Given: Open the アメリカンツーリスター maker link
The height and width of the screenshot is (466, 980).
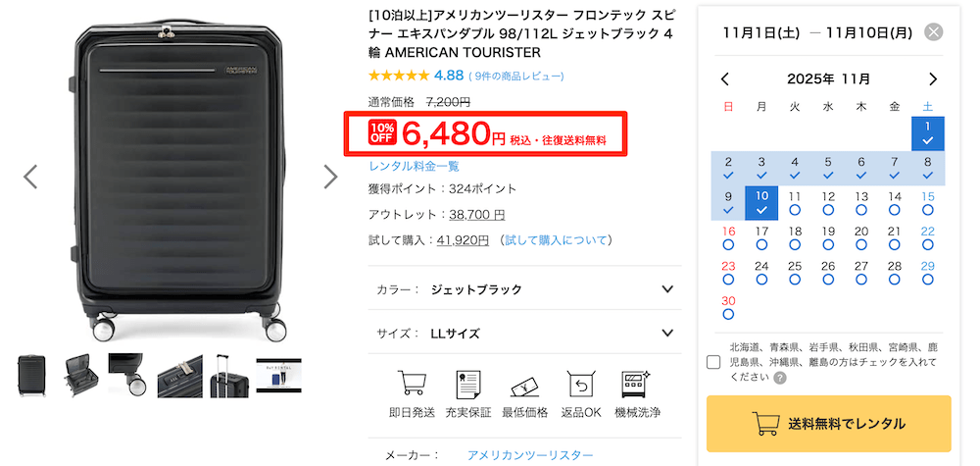Looking at the screenshot, I should 530,455.
